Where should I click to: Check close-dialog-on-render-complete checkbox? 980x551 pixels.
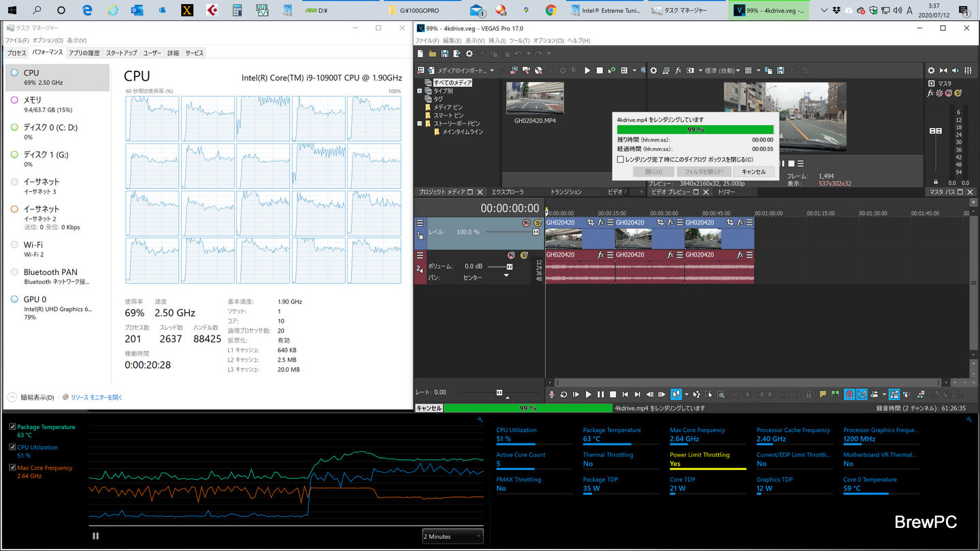(620, 159)
